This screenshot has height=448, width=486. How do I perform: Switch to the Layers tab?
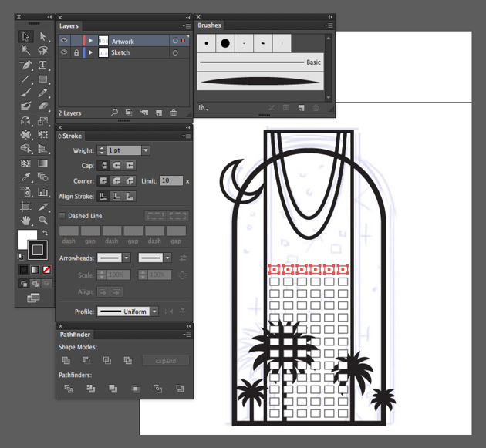click(x=69, y=26)
